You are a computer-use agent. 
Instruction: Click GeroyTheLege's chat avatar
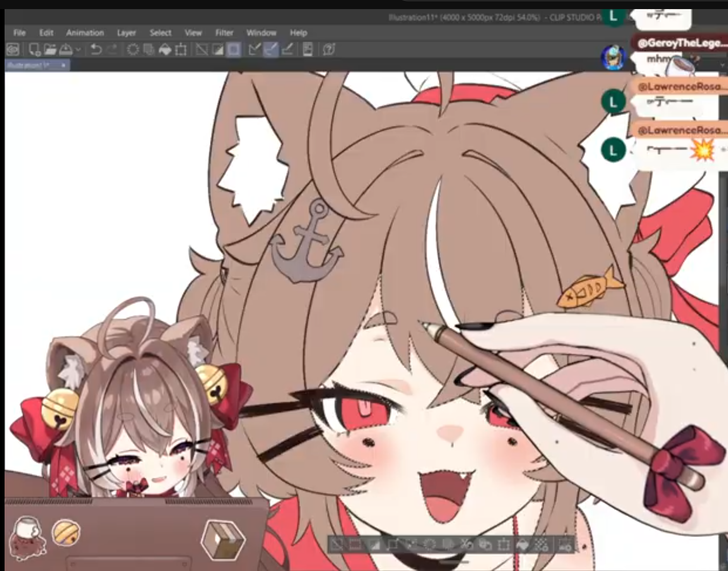[613, 58]
